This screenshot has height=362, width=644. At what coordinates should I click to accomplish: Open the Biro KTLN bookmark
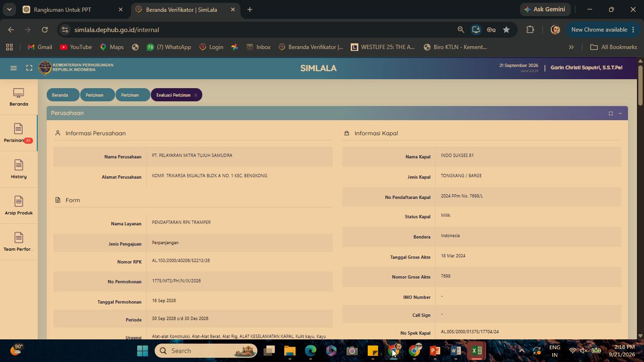pyautogui.click(x=455, y=47)
